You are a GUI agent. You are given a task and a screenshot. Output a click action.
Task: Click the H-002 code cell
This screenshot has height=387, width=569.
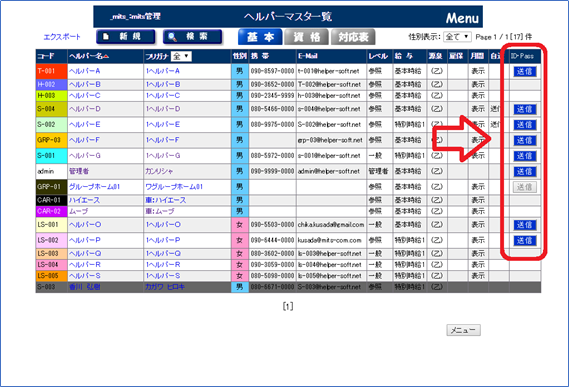pyautogui.click(x=51, y=85)
